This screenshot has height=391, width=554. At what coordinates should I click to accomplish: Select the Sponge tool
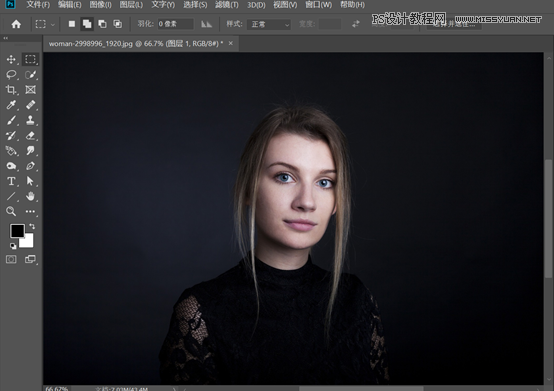(11, 166)
